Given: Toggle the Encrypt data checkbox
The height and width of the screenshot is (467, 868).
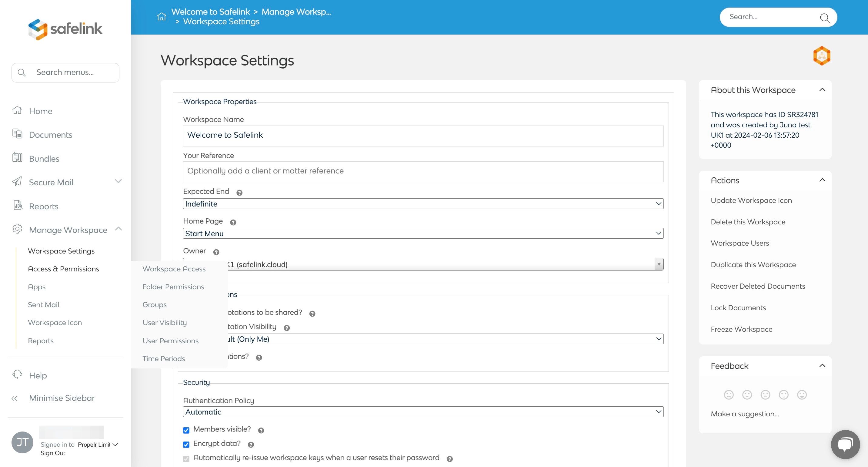Looking at the screenshot, I should [x=186, y=445].
